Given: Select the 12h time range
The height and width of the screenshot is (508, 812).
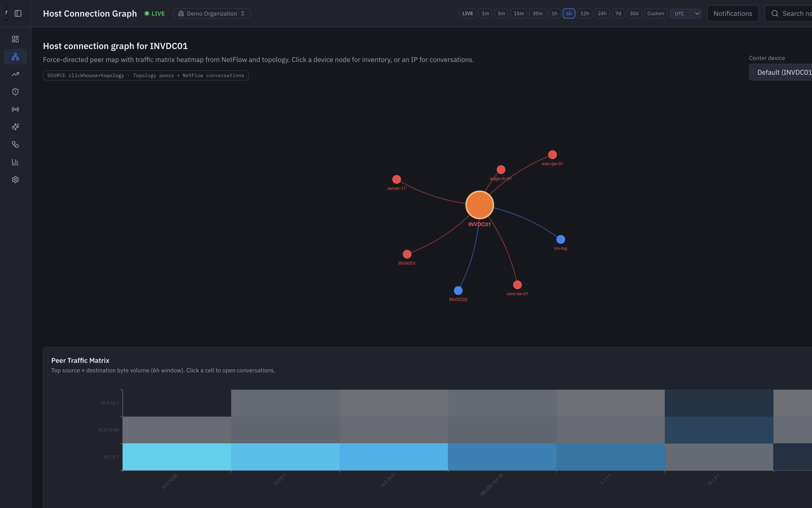Looking at the screenshot, I should tap(585, 13).
